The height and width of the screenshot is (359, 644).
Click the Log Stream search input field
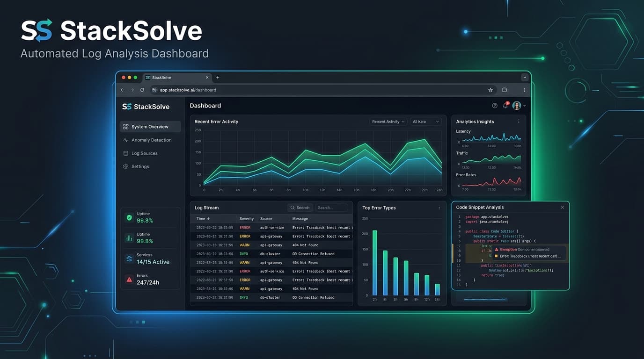tap(331, 208)
